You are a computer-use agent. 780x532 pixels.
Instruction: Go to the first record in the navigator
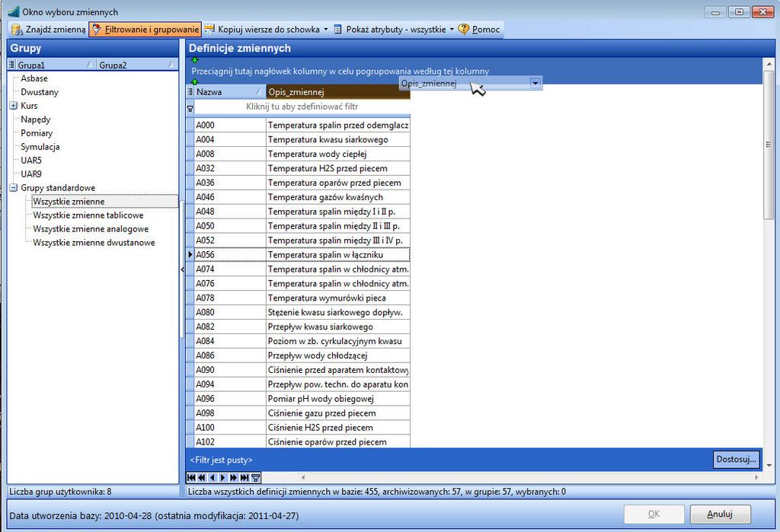coord(191,478)
